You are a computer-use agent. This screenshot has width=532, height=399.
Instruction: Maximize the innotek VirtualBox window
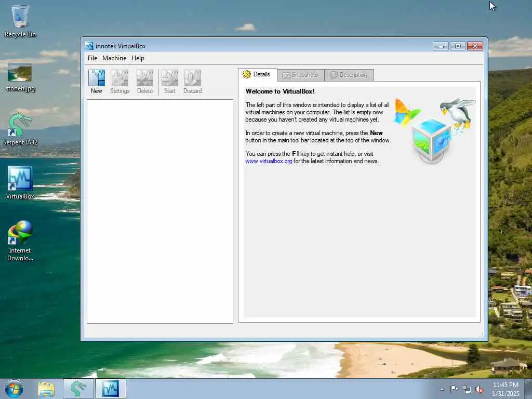458,46
